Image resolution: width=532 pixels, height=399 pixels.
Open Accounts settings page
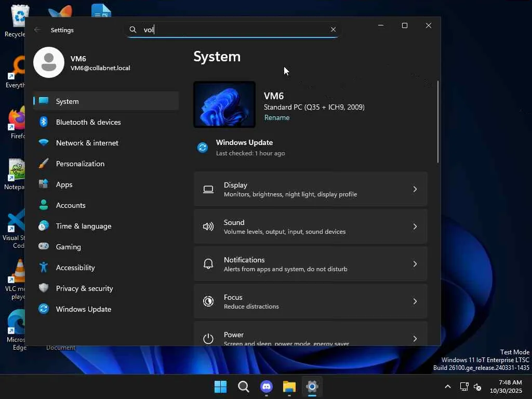point(70,205)
